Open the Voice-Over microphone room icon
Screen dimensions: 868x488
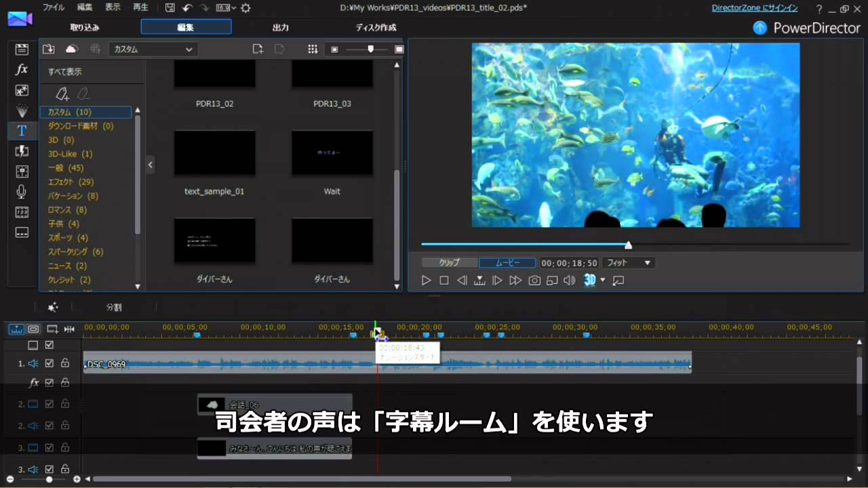coord(22,192)
